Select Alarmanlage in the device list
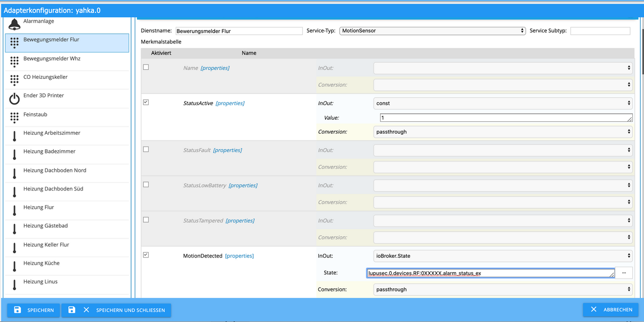644x322 pixels. point(67,24)
